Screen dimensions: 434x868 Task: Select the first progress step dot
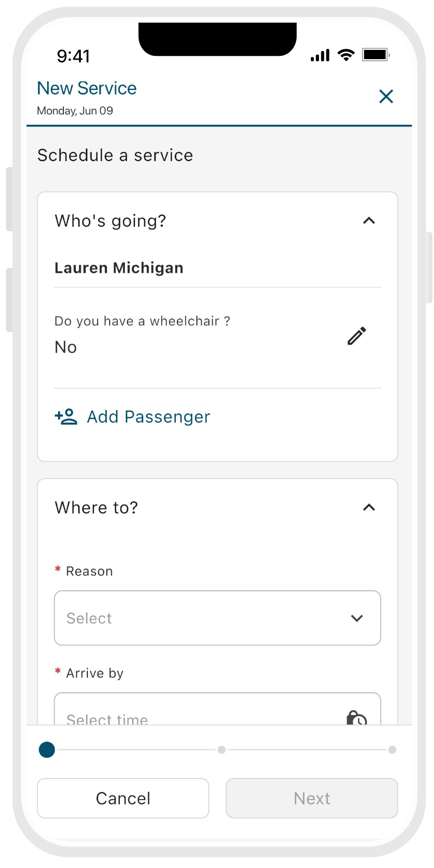(x=47, y=750)
